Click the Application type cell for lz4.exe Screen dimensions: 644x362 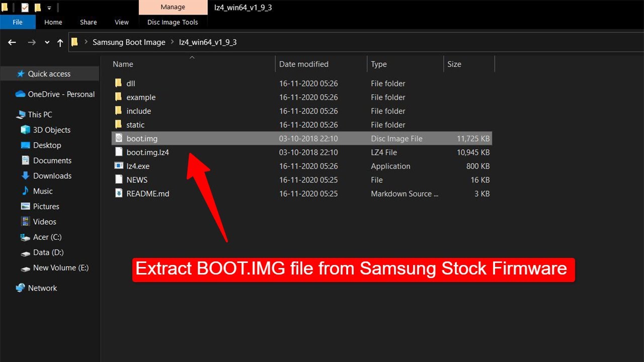390,166
